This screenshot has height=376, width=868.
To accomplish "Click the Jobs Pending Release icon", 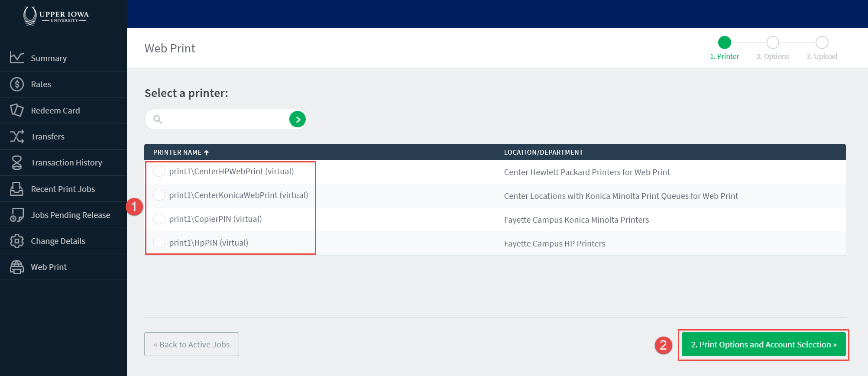I will 17,215.
